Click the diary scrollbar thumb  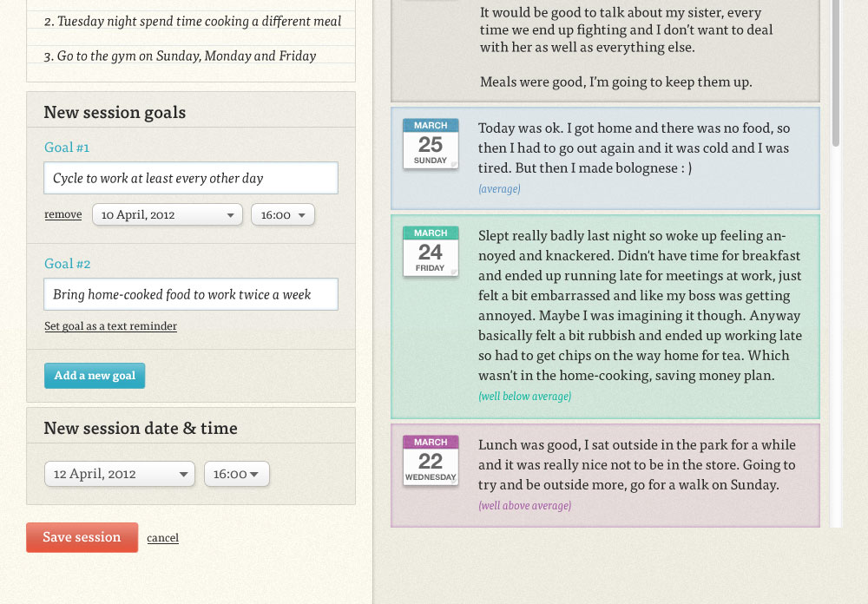tap(835, 73)
